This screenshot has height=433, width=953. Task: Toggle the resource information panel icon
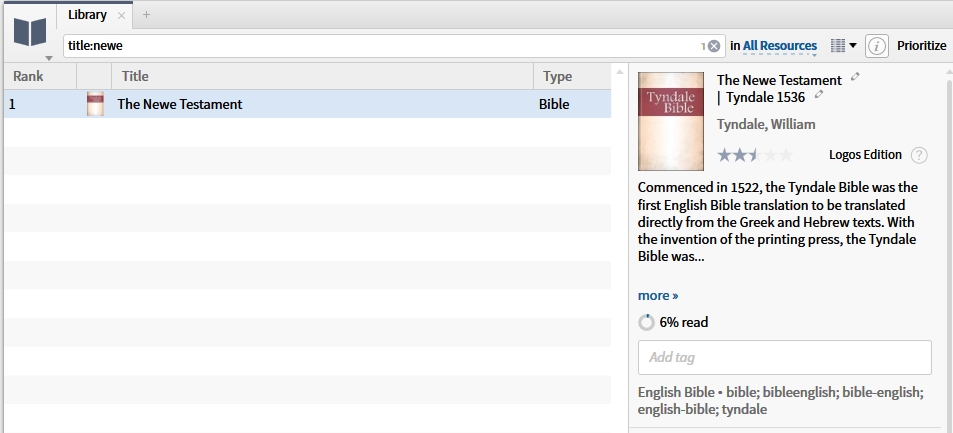click(x=876, y=46)
